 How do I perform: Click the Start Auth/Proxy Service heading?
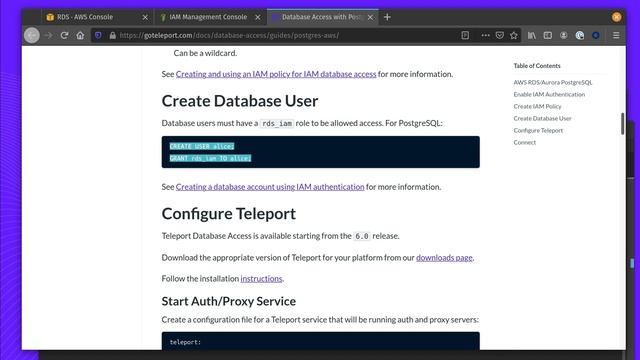point(229,301)
